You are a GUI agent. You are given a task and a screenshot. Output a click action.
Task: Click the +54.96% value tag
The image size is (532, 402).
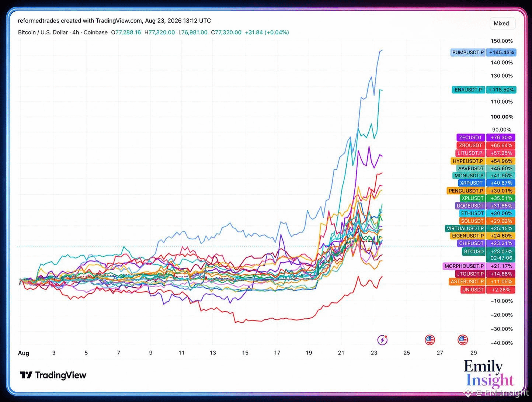pos(501,161)
